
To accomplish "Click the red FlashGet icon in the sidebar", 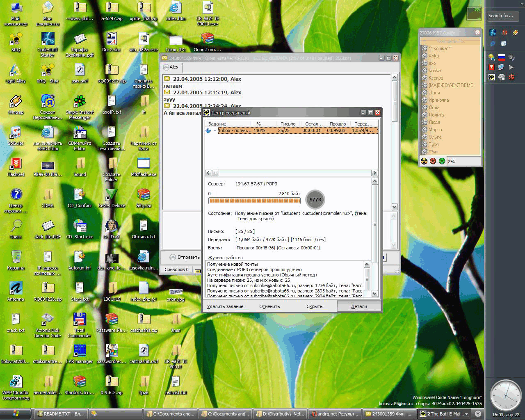I will click(x=492, y=67).
